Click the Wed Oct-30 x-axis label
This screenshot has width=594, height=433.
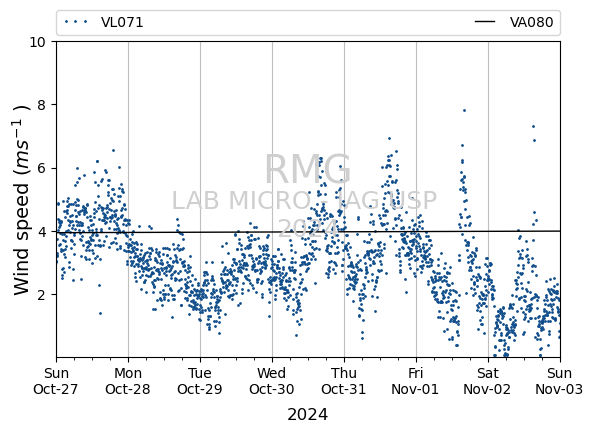pyautogui.click(x=272, y=381)
